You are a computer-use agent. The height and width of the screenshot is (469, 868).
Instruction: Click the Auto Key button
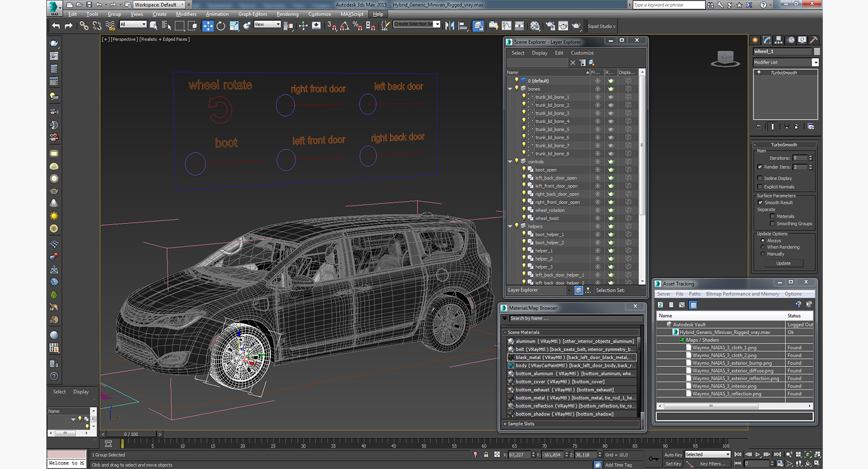pyautogui.click(x=673, y=454)
